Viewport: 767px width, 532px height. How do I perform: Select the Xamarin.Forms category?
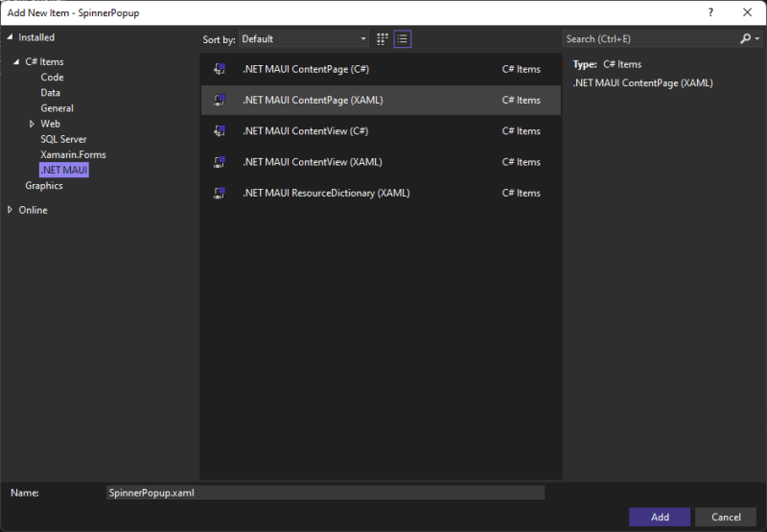[74, 154]
